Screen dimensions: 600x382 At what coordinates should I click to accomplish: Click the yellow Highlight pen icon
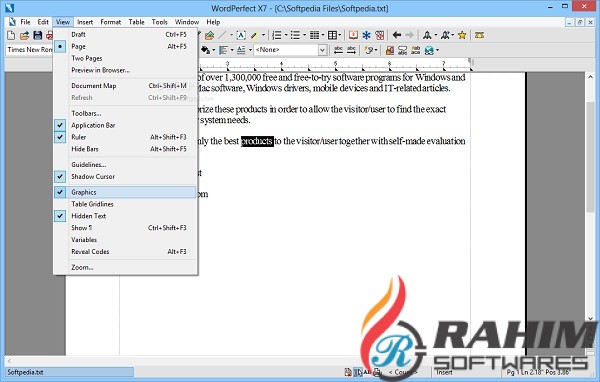click(254, 36)
